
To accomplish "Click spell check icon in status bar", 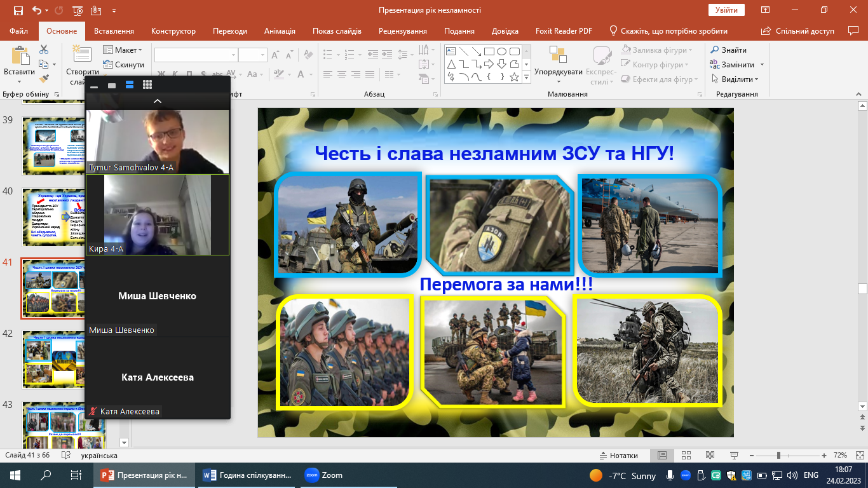I will pyautogui.click(x=65, y=456).
